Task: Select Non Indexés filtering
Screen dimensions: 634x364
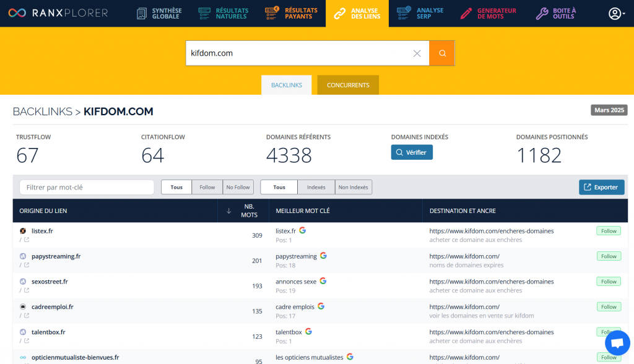Action: [x=353, y=186]
